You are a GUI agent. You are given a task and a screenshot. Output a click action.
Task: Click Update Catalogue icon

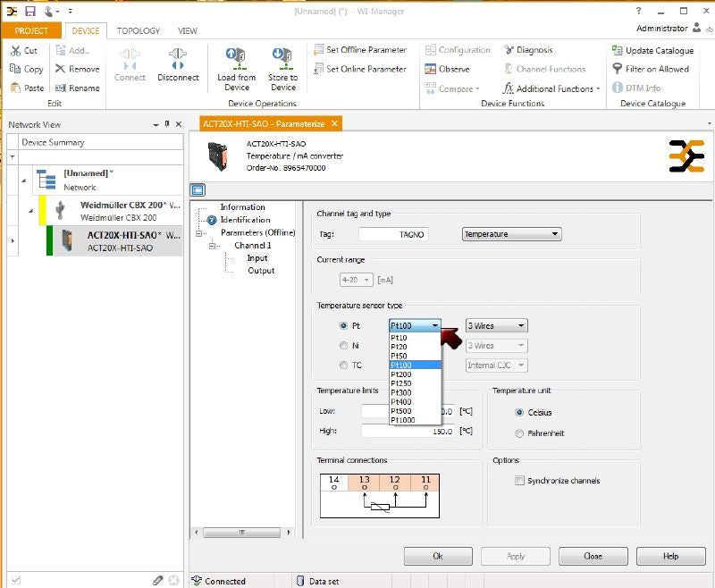tap(618, 51)
